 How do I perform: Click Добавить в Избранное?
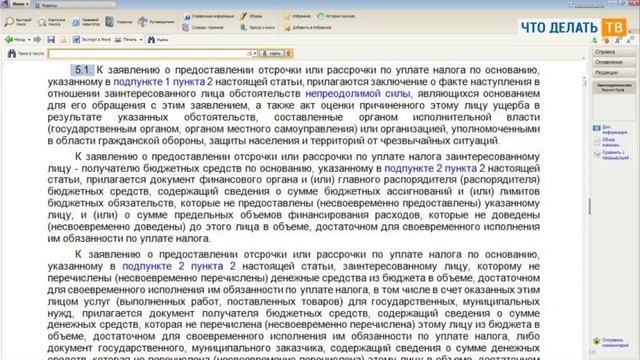click(307, 27)
